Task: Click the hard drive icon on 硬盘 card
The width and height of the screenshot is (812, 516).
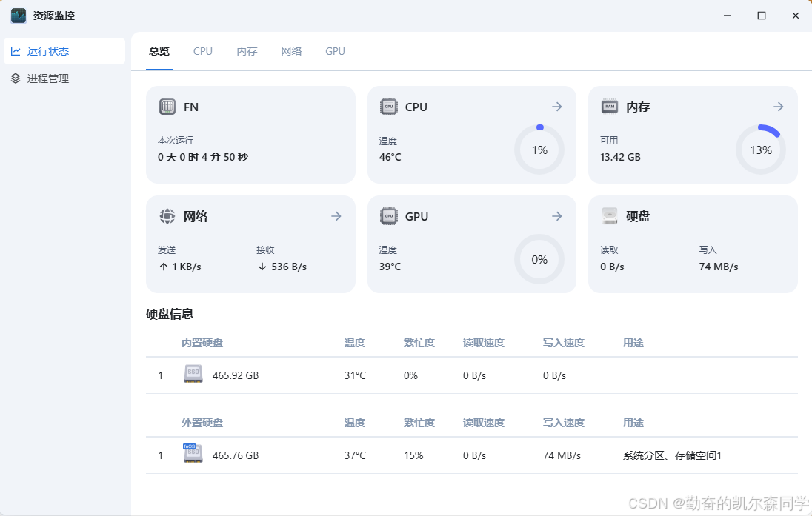Action: coord(610,216)
